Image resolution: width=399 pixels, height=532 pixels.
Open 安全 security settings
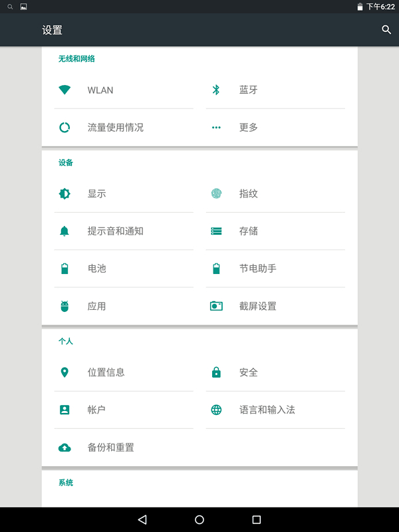[x=249, y=372]
